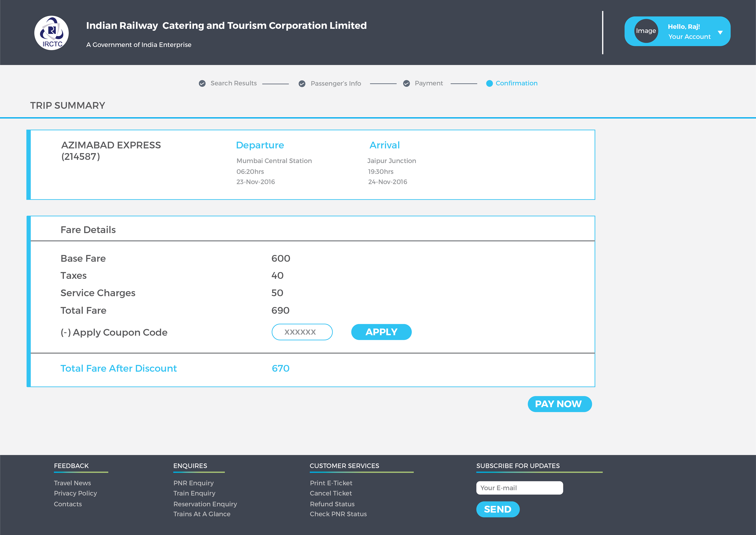Image resolution: width=756 pixels, height=535 pixels.
Task: Click the Confirmation step blue dot
Action: (490, 83)
